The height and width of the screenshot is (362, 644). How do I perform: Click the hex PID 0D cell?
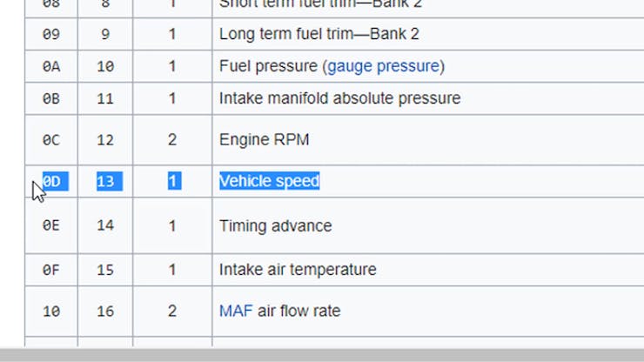51,181
